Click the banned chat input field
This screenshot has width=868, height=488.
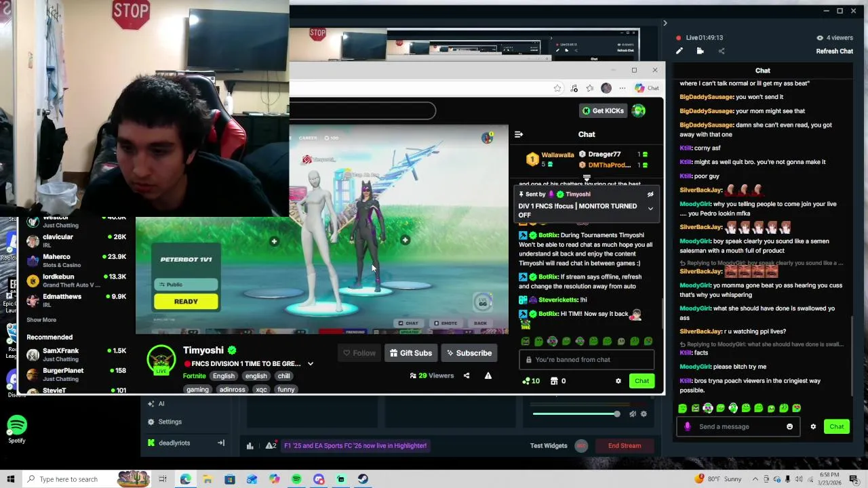pos(587,360)
